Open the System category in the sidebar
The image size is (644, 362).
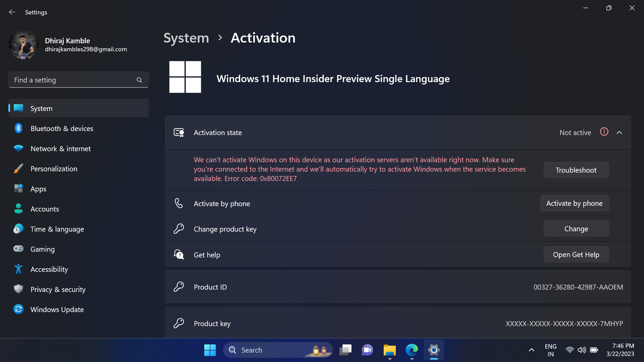click(x=78, y=108)
